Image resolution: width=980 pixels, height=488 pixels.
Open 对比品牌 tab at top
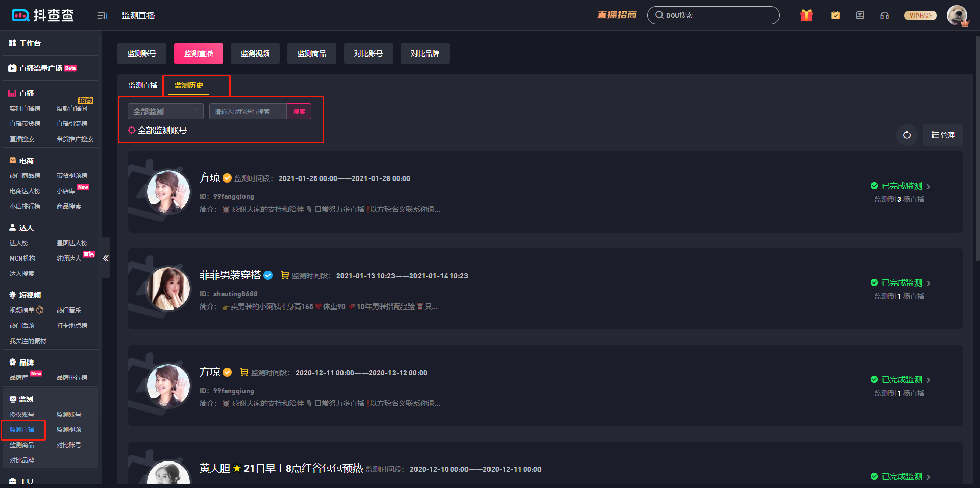pyautogui.click(x=425, y=54)
